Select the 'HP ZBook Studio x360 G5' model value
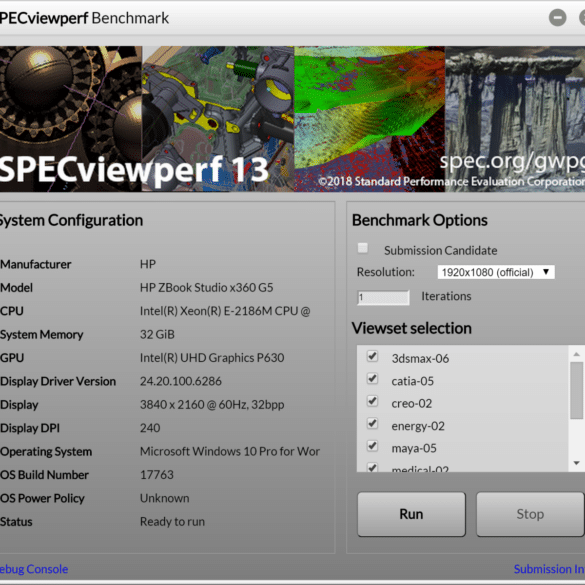 coord(206,288)
